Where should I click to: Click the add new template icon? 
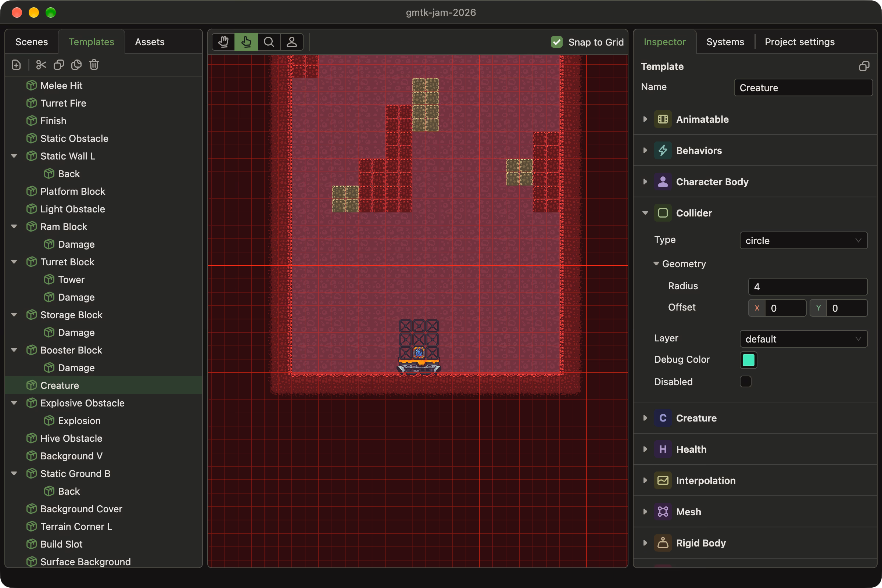click(x=16, y=65)
